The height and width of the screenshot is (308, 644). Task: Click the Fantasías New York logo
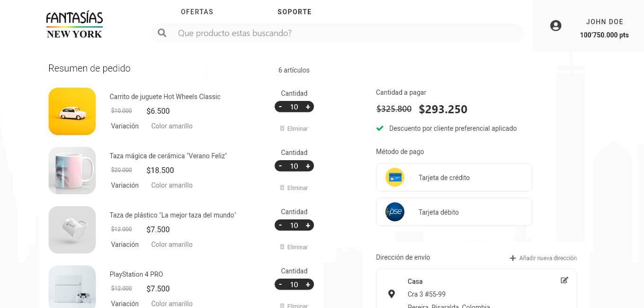click(74, 25)
